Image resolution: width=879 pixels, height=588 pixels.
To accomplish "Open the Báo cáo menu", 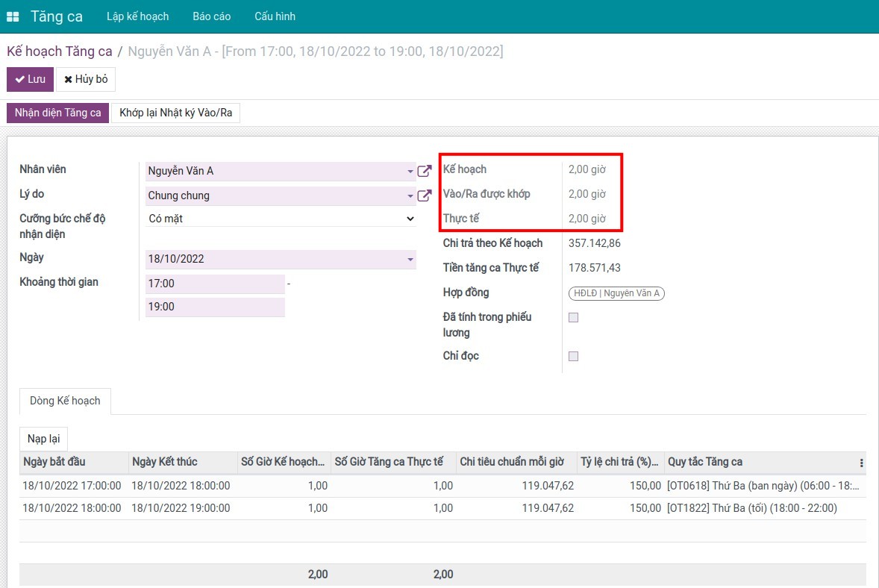I will click(x=211, y=16).
